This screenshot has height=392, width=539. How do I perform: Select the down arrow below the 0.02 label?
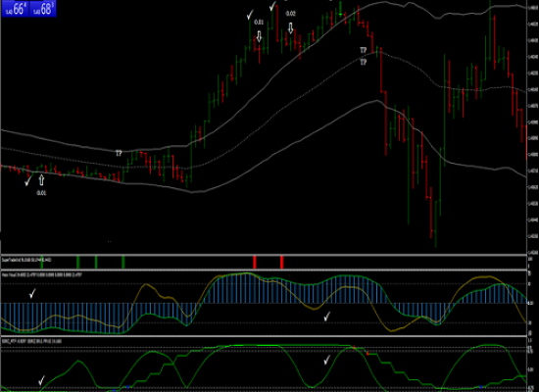[x=290, y=28]
